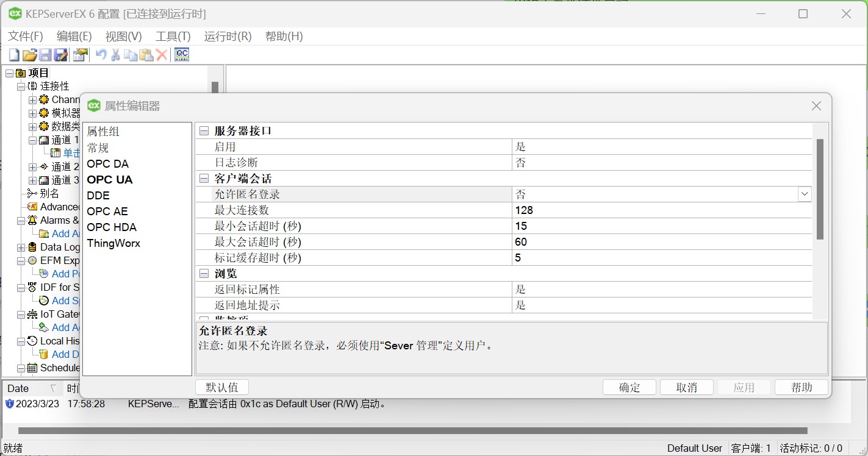Open the 工具(T) menu
868x456 pixels.
173,36
